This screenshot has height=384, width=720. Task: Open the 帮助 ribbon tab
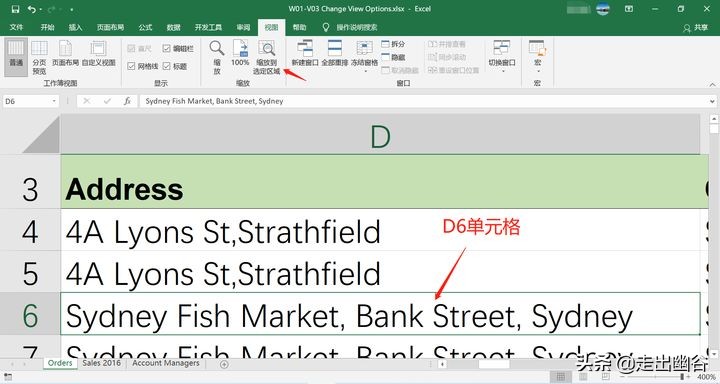[299, 28]
